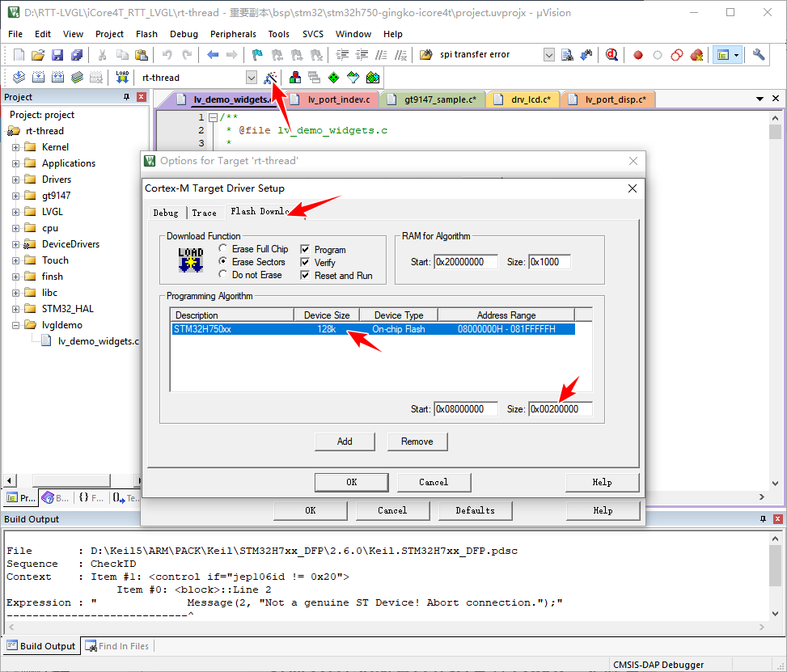Open the Peripherals menu
Image resolution: width=787 pixels, height=672 pixels.
coord(233,34)
